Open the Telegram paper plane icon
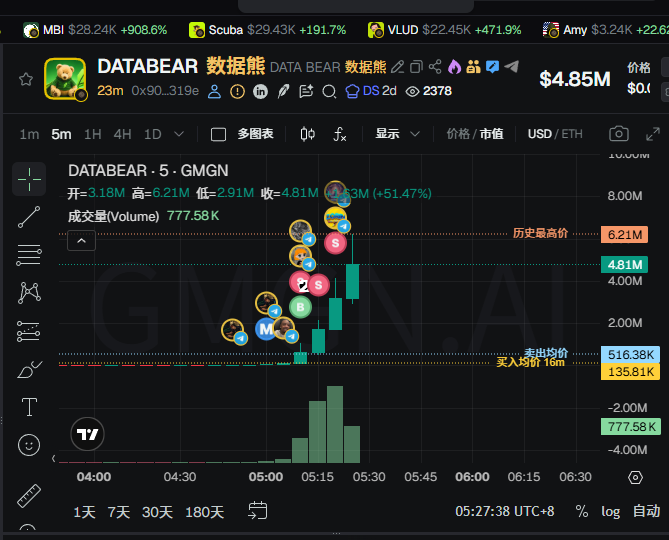The width and height of the screenshot is (669, 540). [511, 67]
